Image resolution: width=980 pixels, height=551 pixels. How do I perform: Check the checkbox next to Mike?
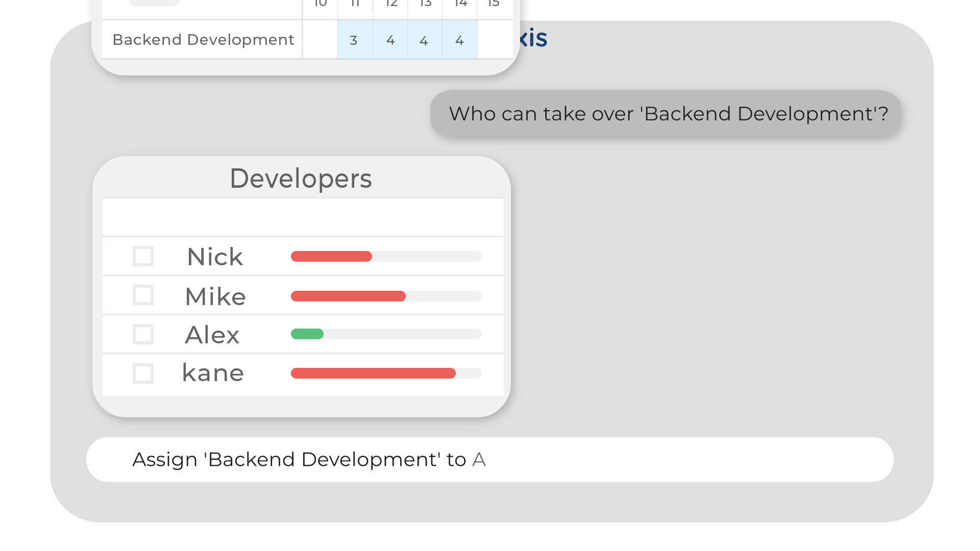click(143, 295)
